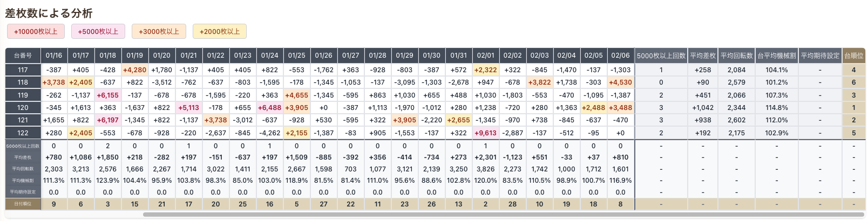The height and width of the screenshot is (221, 868).
Task: Click the horizontal scrollbar below the table
Action: point(502,215)
